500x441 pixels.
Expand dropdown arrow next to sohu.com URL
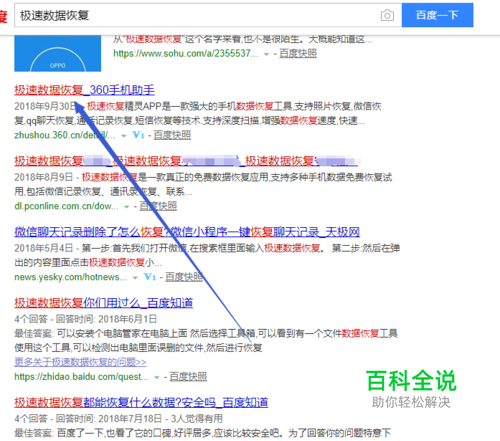tap(266, 54)
